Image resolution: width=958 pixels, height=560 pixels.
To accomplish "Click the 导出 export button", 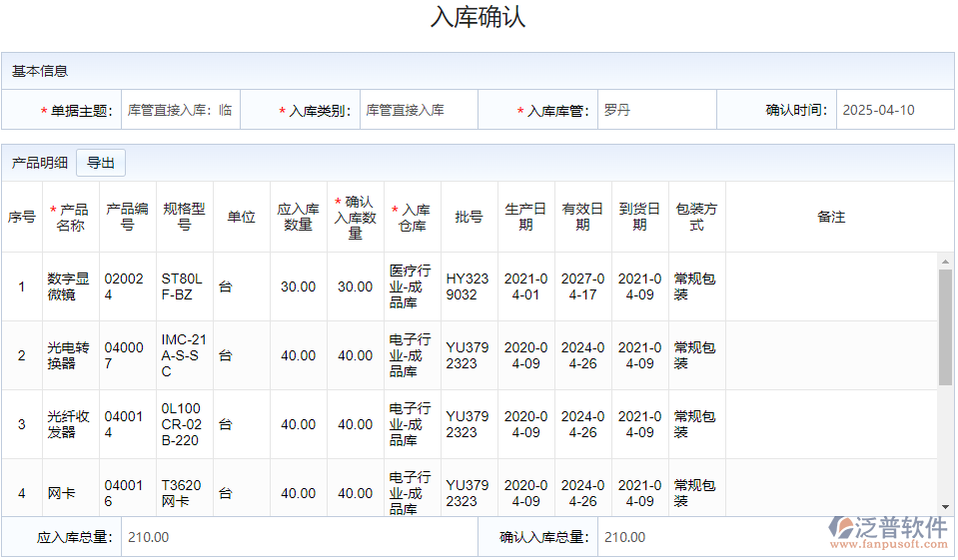I will tap(101, 163).
